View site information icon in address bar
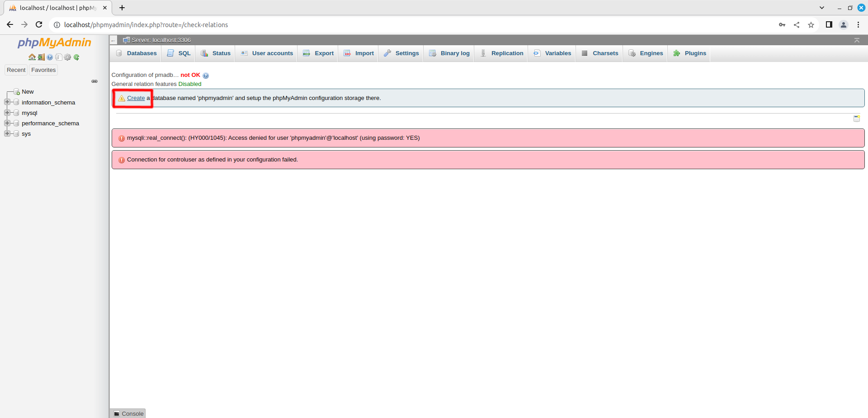This screenshot has width=868, height=418. click(57, 25)
